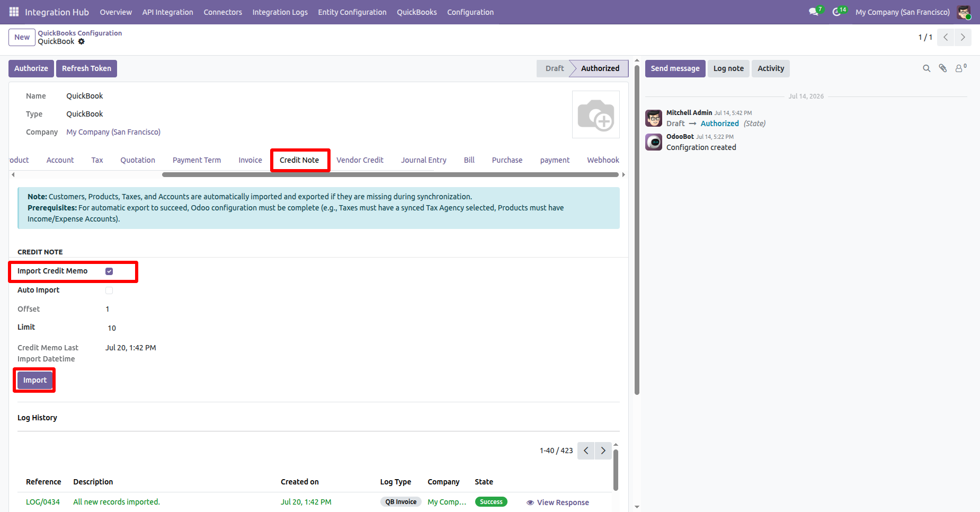Open the company switcher My Company (San Francisco)
Screen dimensions: 980x512
tap(903, 12)
